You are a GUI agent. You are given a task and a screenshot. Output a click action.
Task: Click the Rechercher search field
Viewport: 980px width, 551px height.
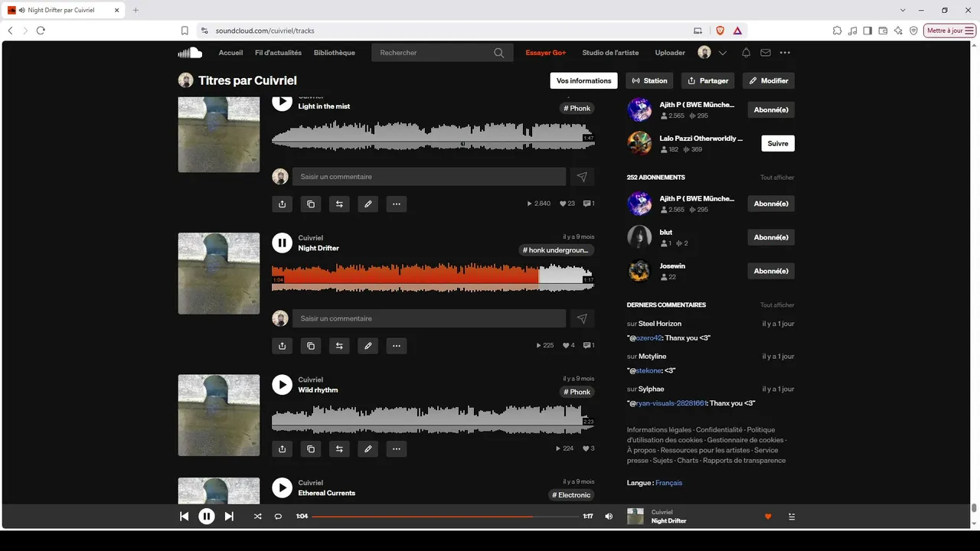(442, 53)
